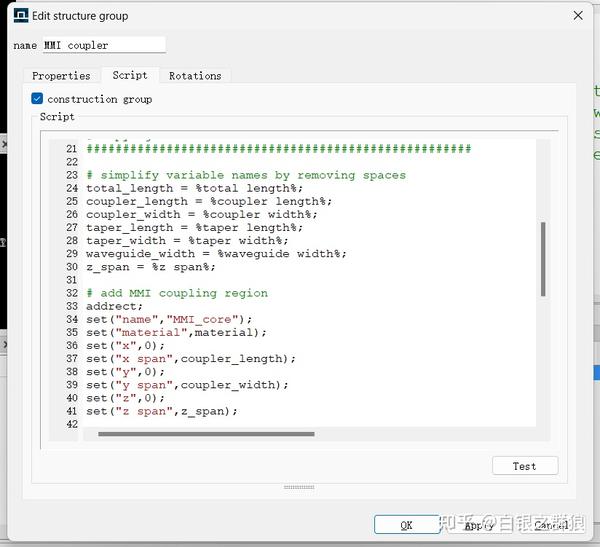600x547 pixels.
Task: Click the vertical scrollbar thumb in script editor
Action: click(x=543, y=259)
